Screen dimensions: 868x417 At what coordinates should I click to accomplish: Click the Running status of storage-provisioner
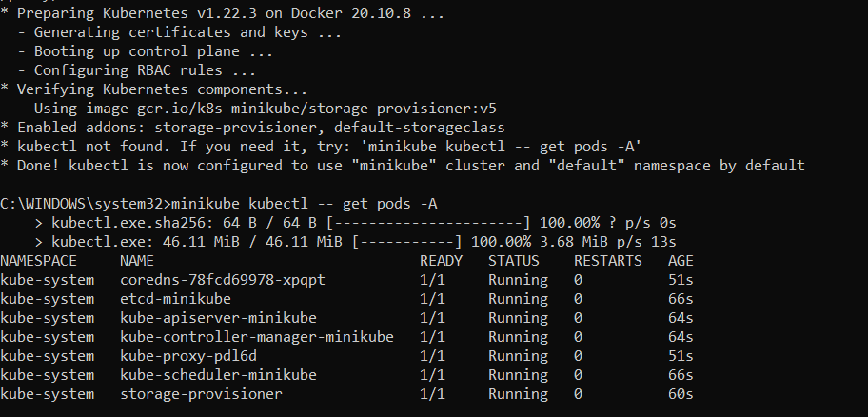(x=518, y=394)
